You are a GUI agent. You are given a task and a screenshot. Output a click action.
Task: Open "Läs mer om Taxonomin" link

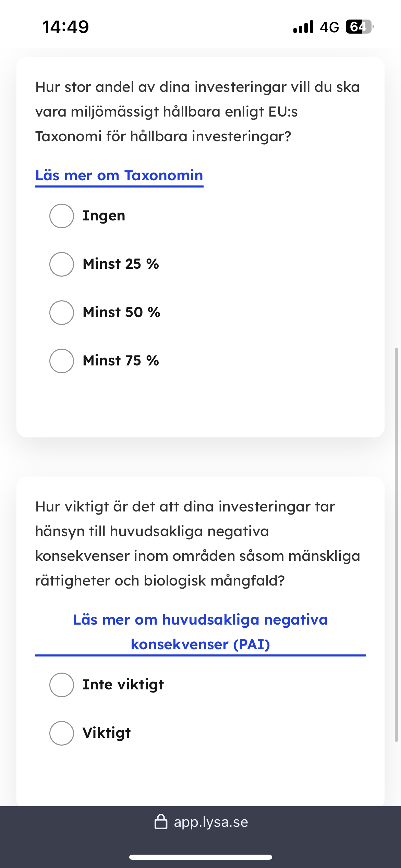tap(119, 176)
